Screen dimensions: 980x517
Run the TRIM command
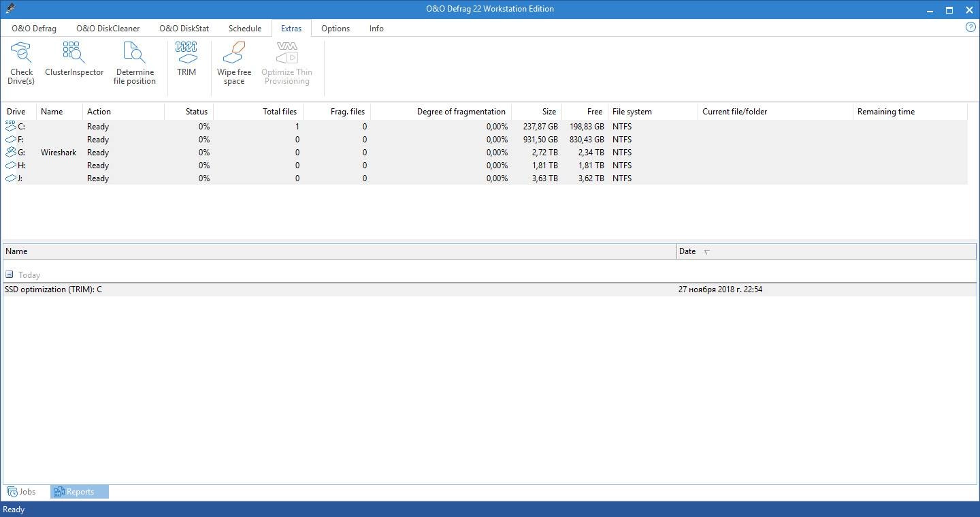186,59
